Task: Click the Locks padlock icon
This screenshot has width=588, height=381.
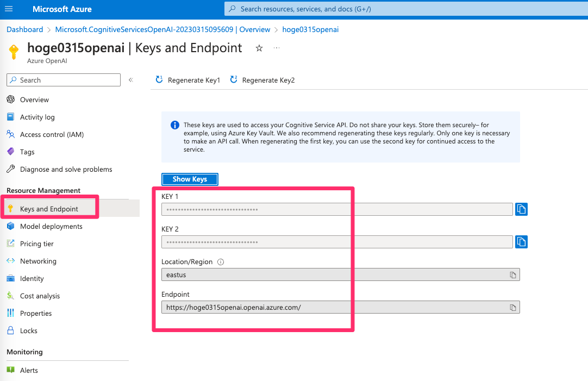Action: (10, 330)
